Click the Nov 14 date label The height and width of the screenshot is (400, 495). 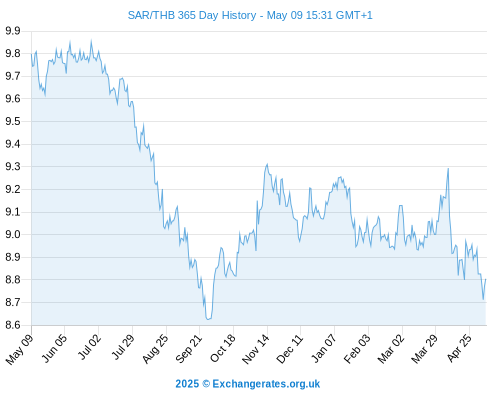256,349
